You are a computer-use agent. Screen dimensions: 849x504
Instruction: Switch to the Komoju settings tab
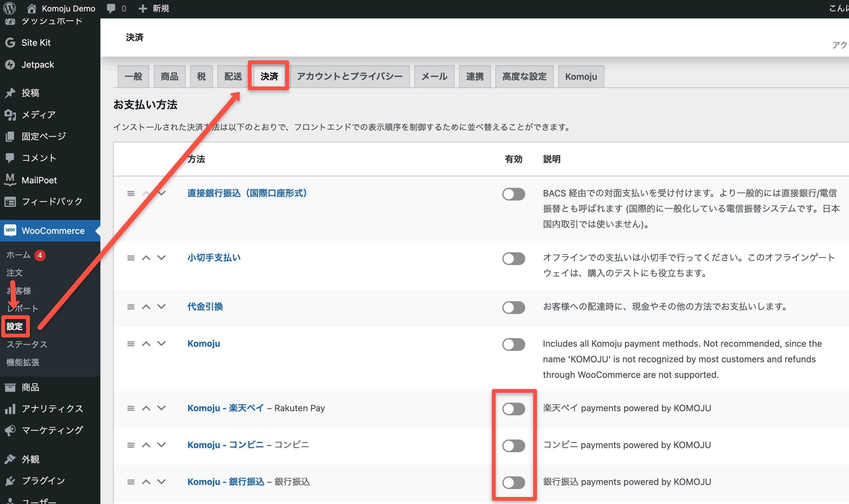point(581,77)
